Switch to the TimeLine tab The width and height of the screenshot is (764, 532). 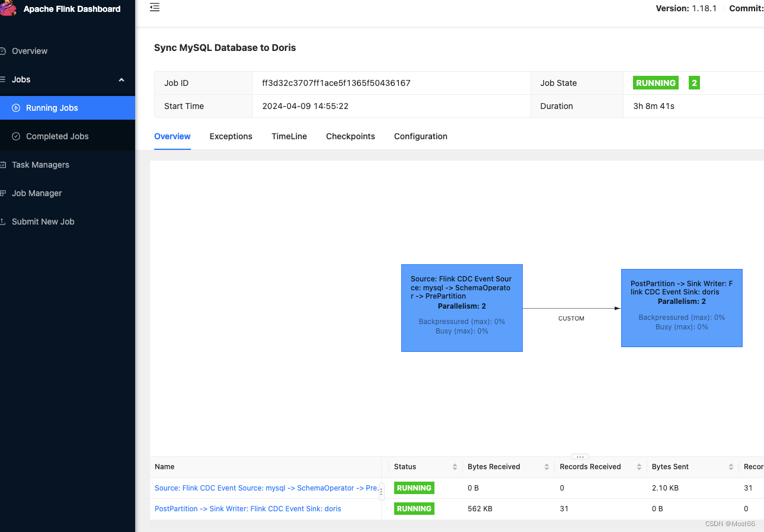pos(289,136)
